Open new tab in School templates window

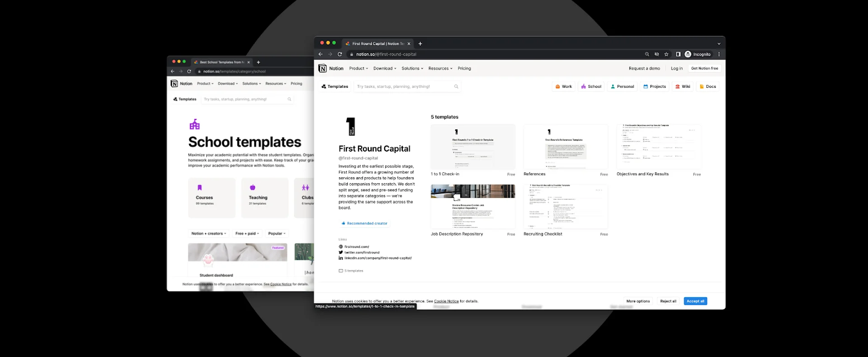point(258,62)
